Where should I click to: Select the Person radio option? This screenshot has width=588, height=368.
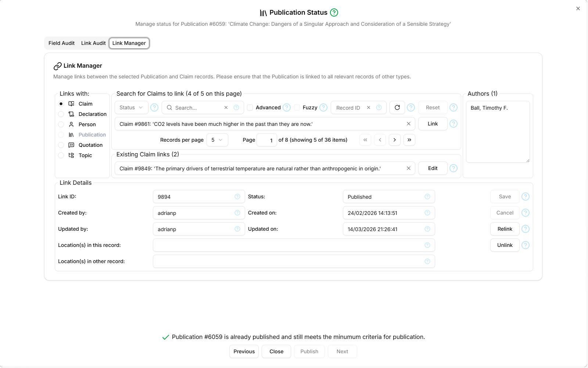point(61,124)
